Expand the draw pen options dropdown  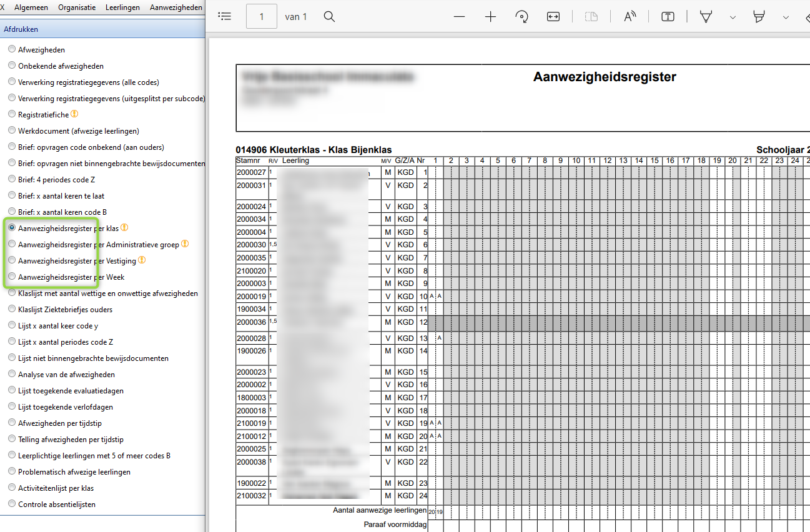click(733, 17)
